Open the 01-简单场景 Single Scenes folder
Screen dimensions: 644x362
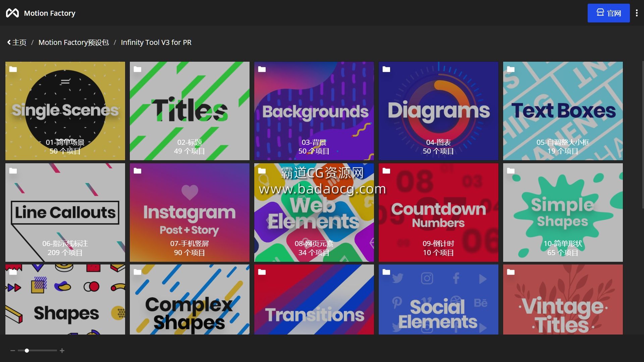tap(65, 111)
